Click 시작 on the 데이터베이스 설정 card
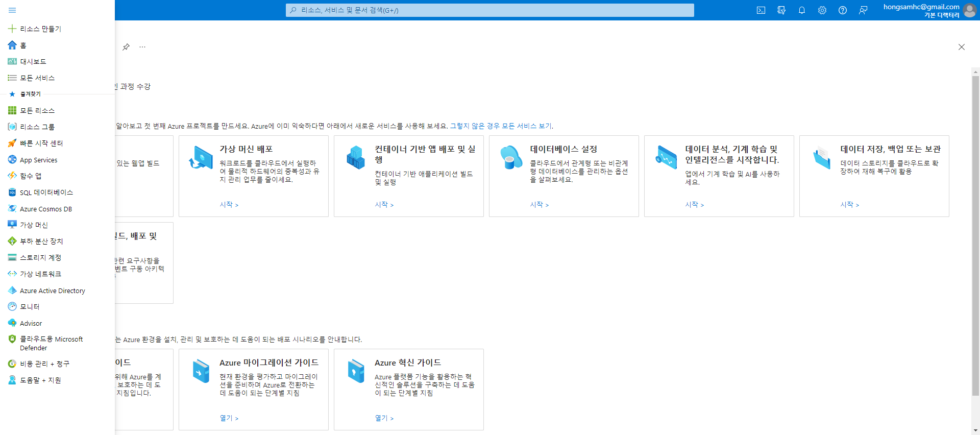This screenshot has height=435, width=980. coord(540,205)
